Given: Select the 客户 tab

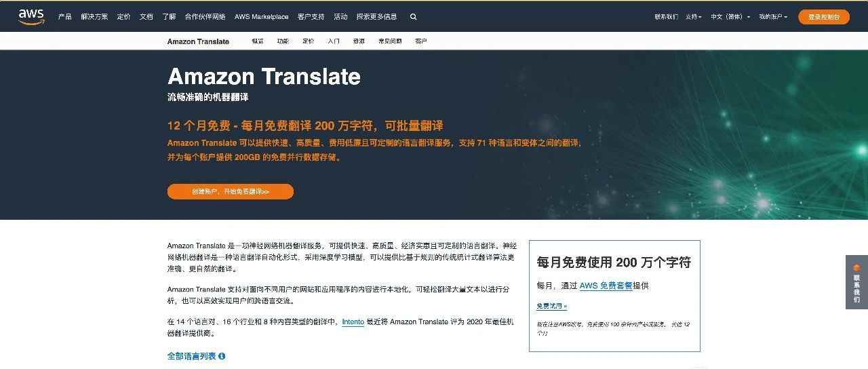Looking at the screenshot, I should coord(420,41).
